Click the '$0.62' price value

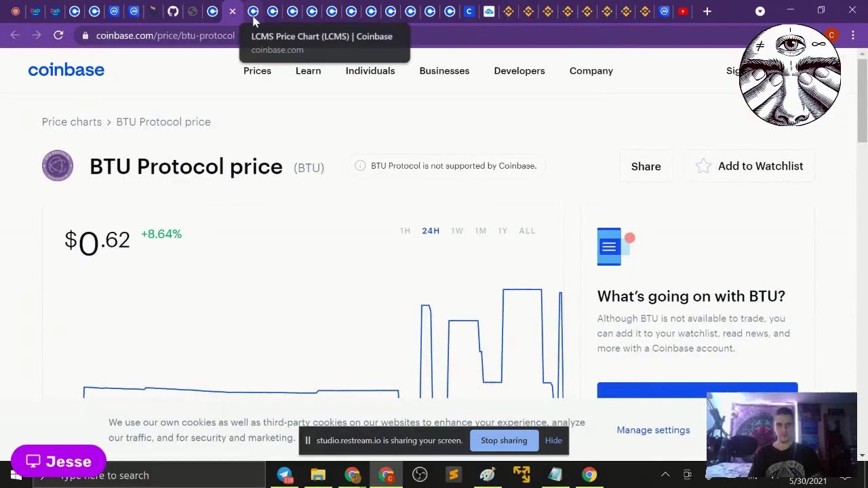coord(97,242)
